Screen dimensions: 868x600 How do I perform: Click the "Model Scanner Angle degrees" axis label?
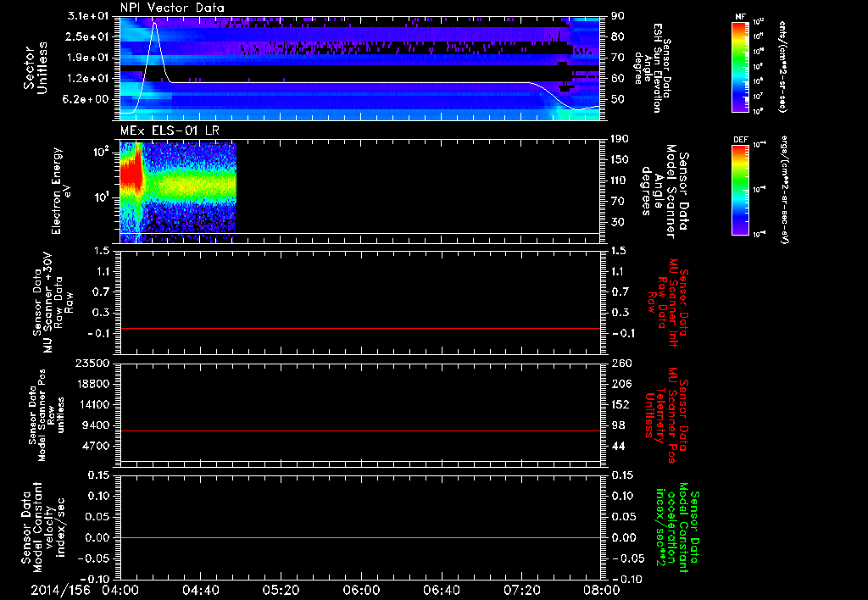click(x=664, y=192)
